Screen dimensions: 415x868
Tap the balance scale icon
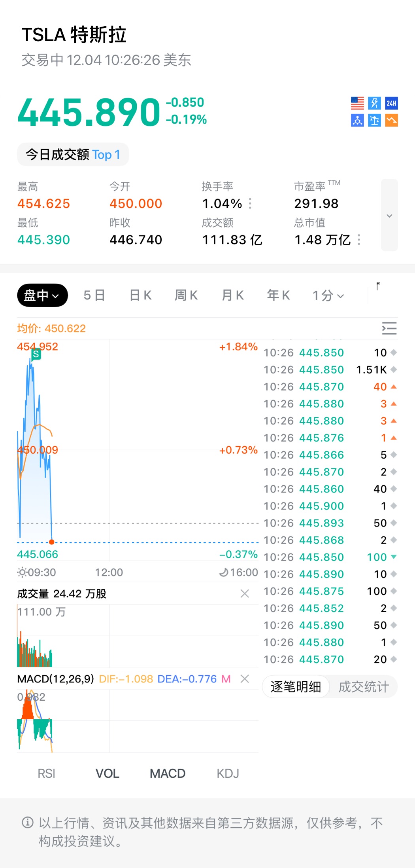[374, 120]
